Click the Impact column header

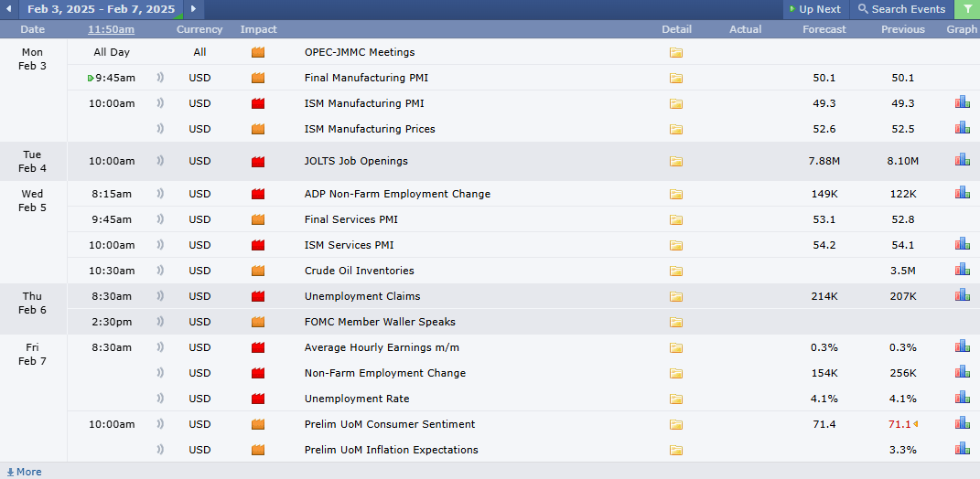pyautogui.click(x=259, y=29)
